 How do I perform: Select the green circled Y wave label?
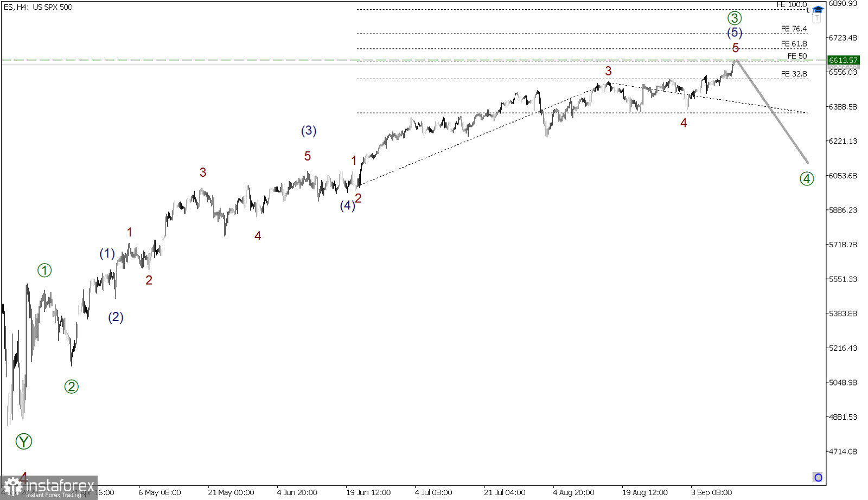[x=24, y=441]
